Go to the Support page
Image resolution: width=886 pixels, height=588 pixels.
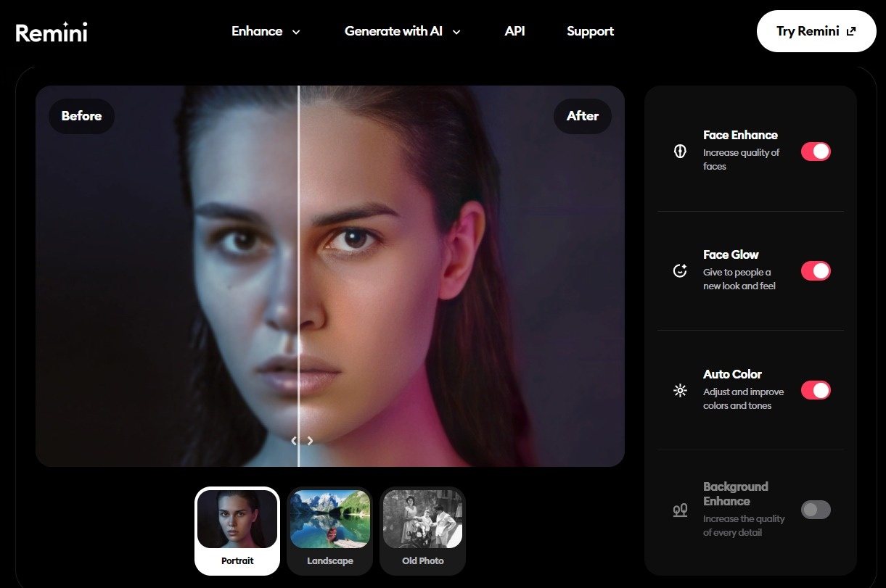point(590,31)
